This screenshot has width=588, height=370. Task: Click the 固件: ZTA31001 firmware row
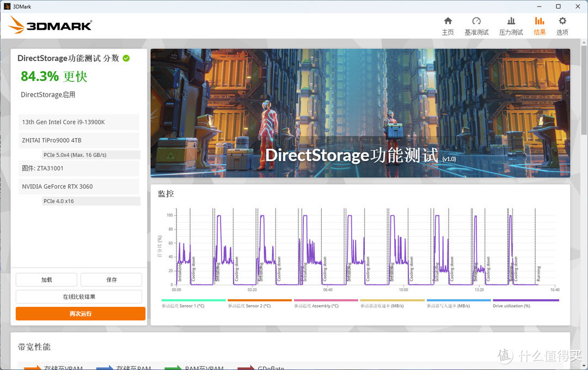click(79, 168)
